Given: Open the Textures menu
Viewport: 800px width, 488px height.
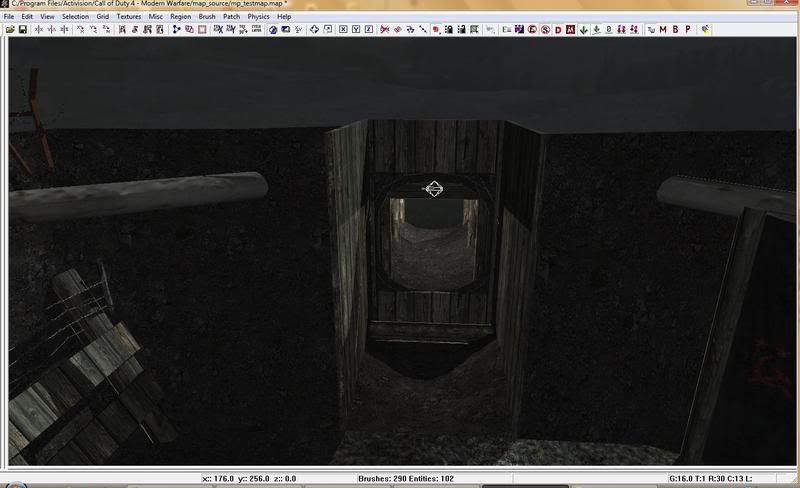Looking at the screenshot, I should [128, 17].
